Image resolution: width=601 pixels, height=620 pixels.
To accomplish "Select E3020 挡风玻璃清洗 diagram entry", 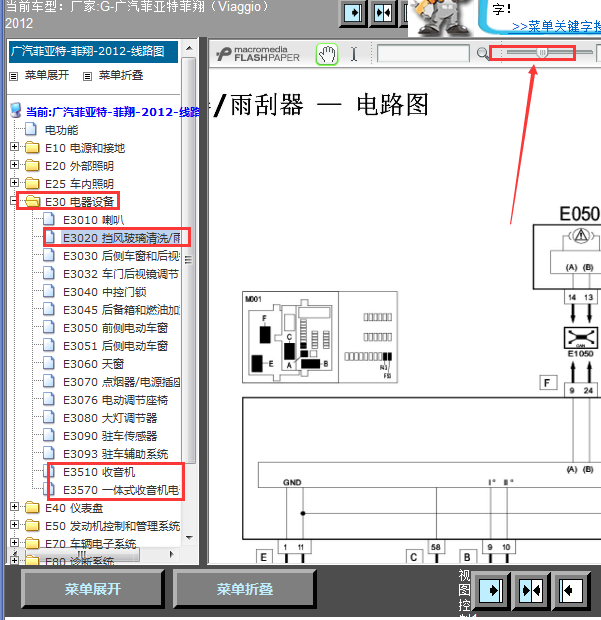I will click(121, 238).
